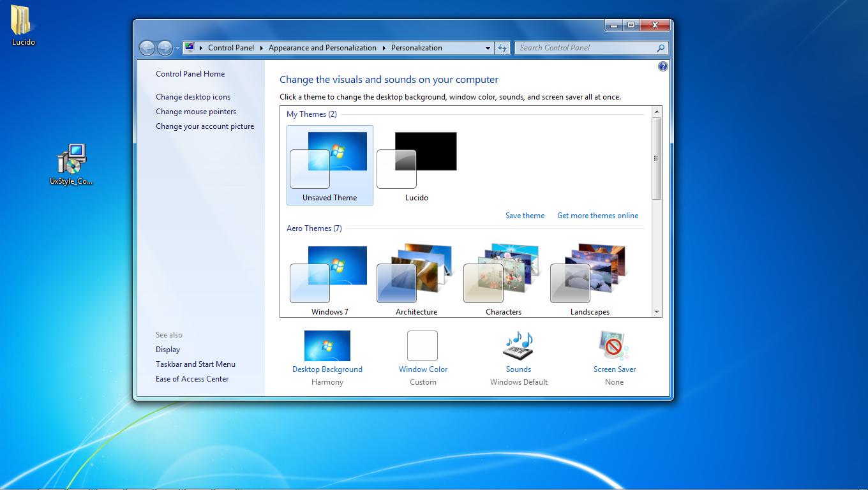Click Get more themes online link
This screenshot has width=868, height=490.
(x=597, y=216)
